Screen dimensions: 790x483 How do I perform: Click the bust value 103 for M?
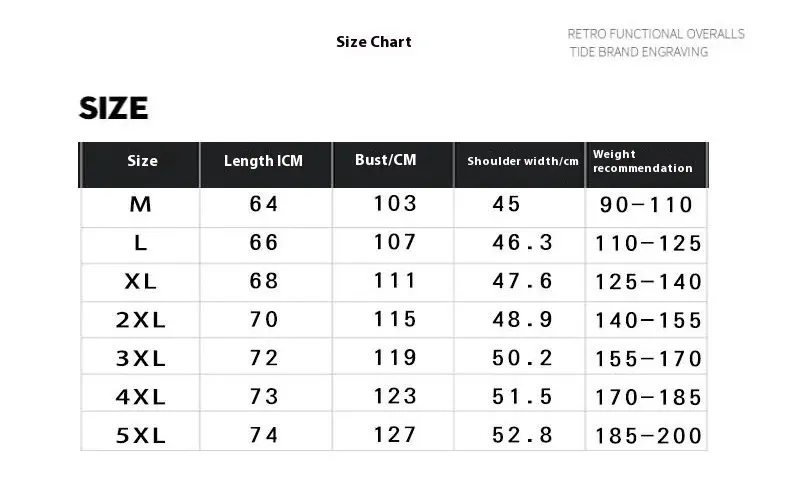click(x=395, y=204)
